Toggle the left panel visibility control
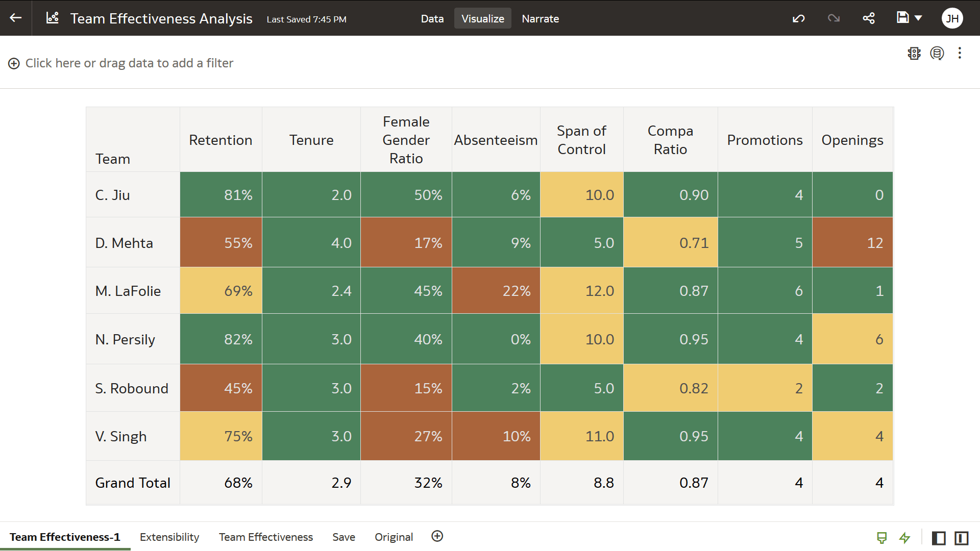Screen dimensions: 980x551 click(x=939, y=538)
